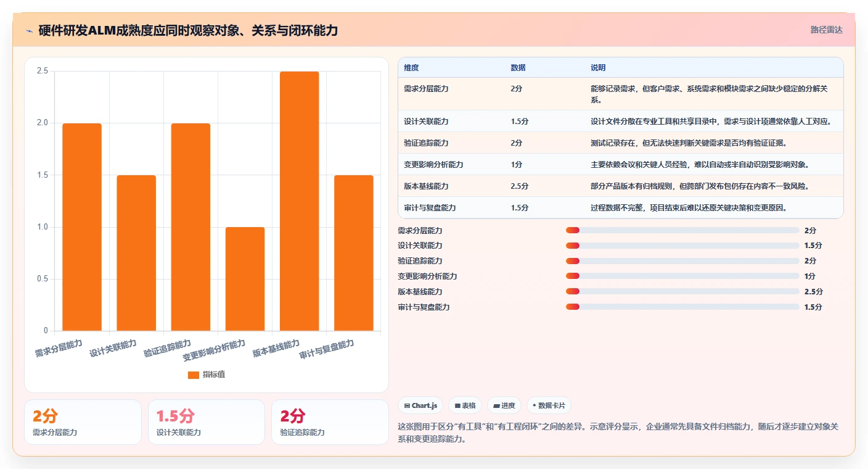Select the 表格 chip text
Viewport: 868px width, 469px height.
click(469, 405)
